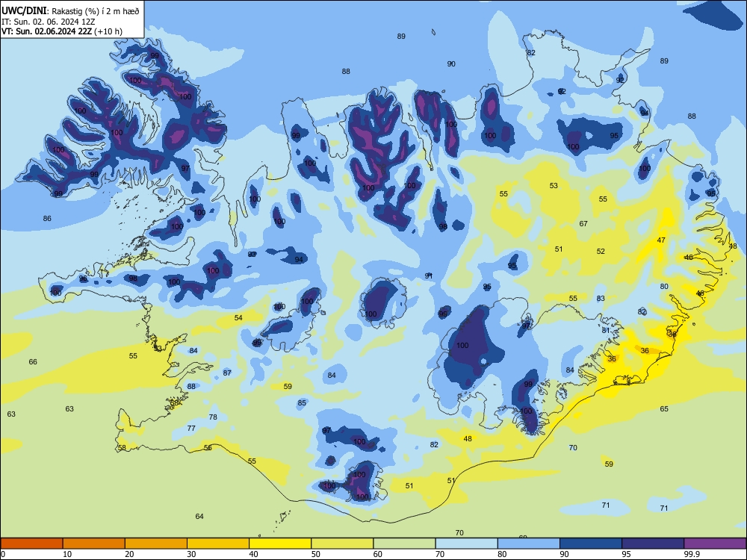Click the map humidity value "56"

(208, 447)
